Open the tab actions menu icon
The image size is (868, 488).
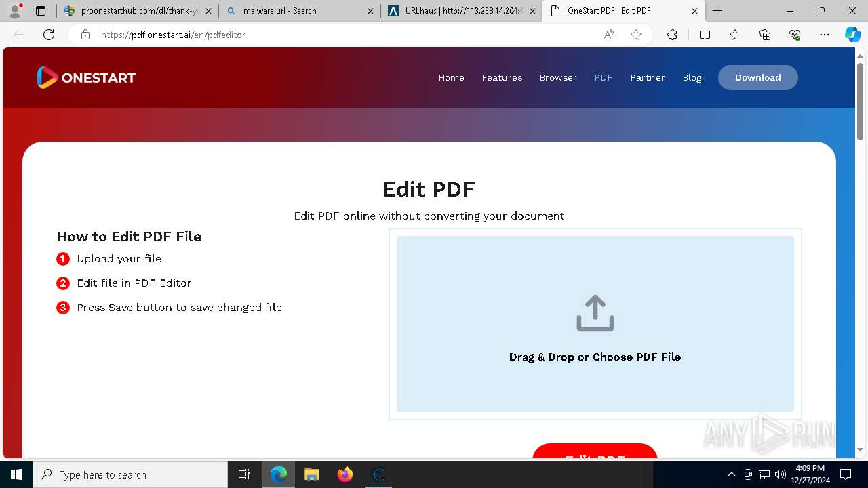coord(41,11)
